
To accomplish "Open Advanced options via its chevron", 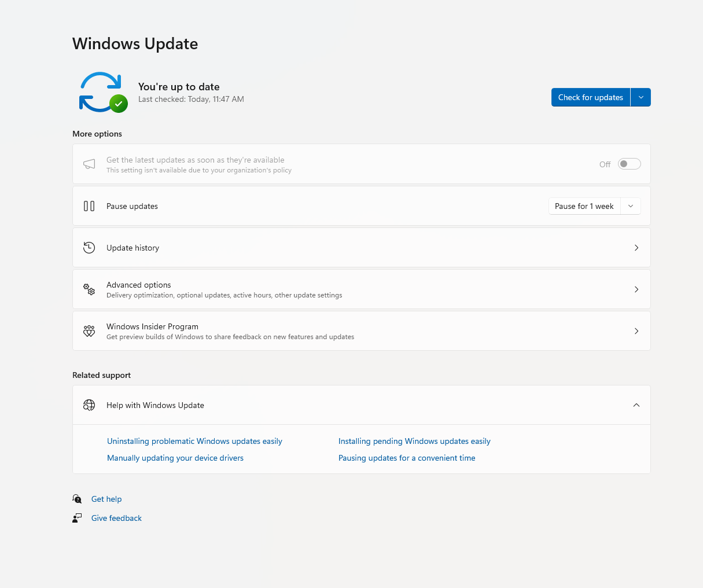I will [x=636, y=289].
